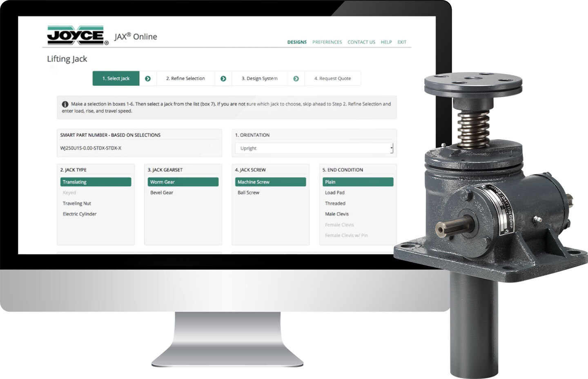Viewport: 588px width, 379px height.
Task: Click arrow icon after Refine Selection step
Action: pos(223,78)
